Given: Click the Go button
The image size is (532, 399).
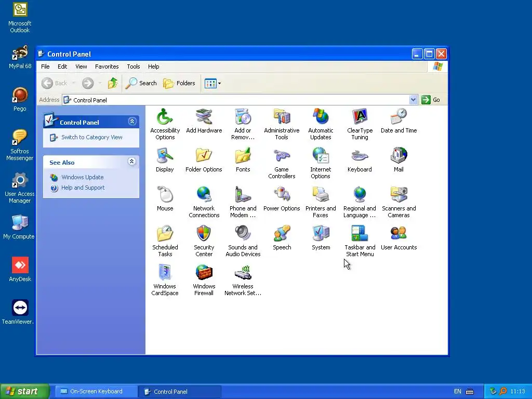Looking at the screenshot, I should click(431, 100).
